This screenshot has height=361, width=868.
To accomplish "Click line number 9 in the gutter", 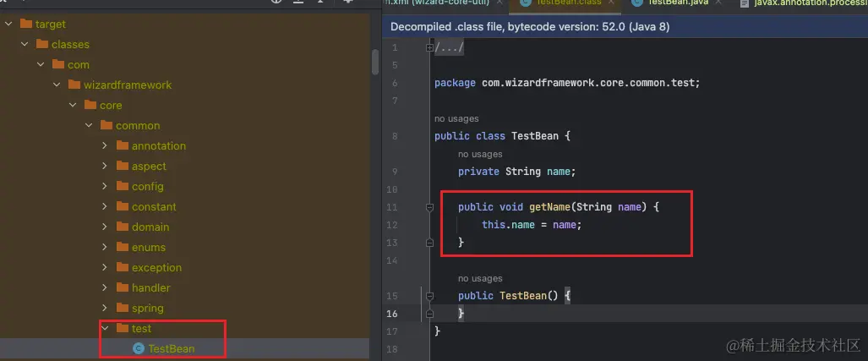I will tap(395, 172).
